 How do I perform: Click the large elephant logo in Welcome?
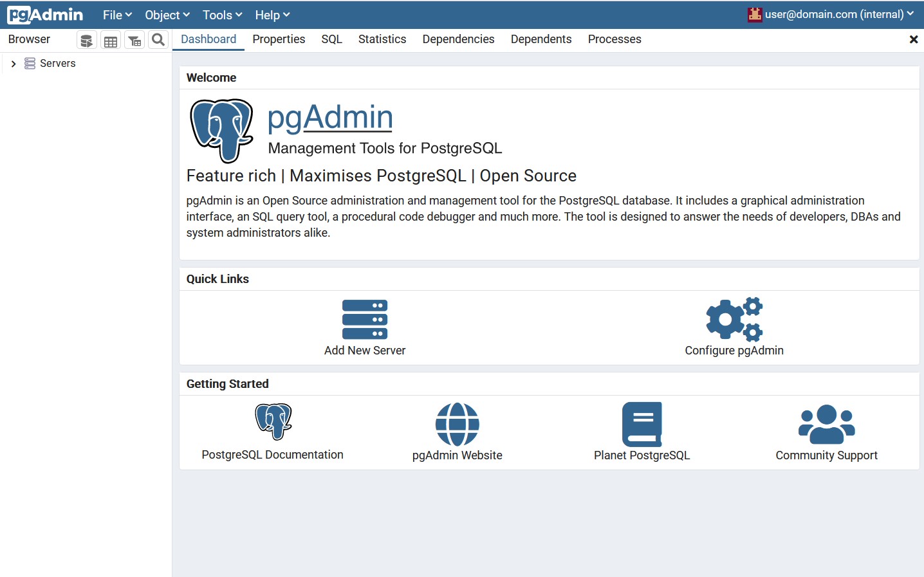point(221,131)
